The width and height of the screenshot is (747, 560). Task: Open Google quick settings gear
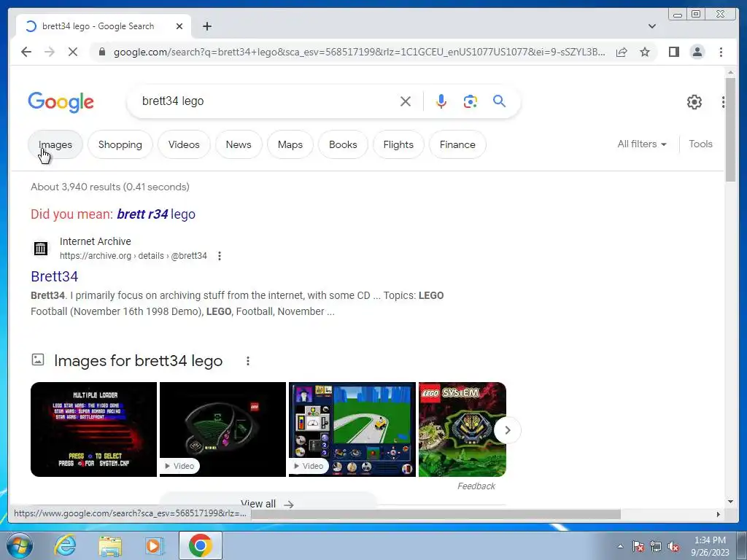click(694, 101)
